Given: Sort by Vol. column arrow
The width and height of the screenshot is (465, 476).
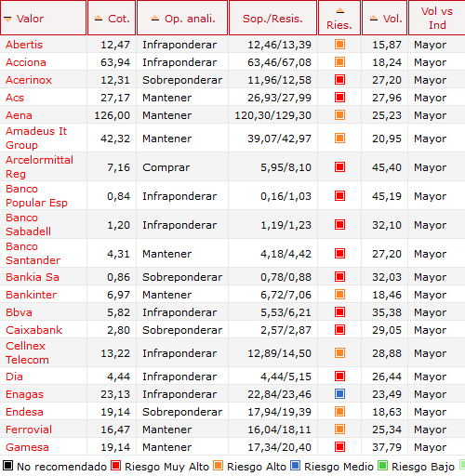Looking at the screenshot, I should click(x=374, y=19).
